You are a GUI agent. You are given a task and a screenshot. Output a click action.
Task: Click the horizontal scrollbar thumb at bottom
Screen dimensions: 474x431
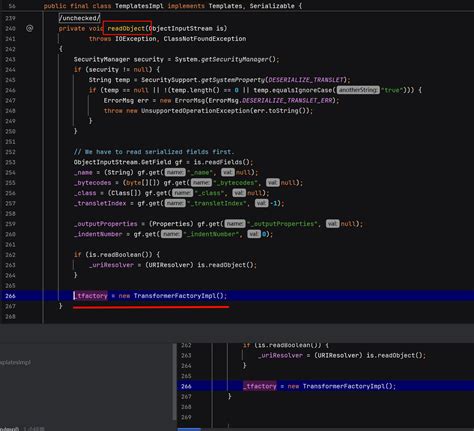pyautogui.click(x=189, y=429)
